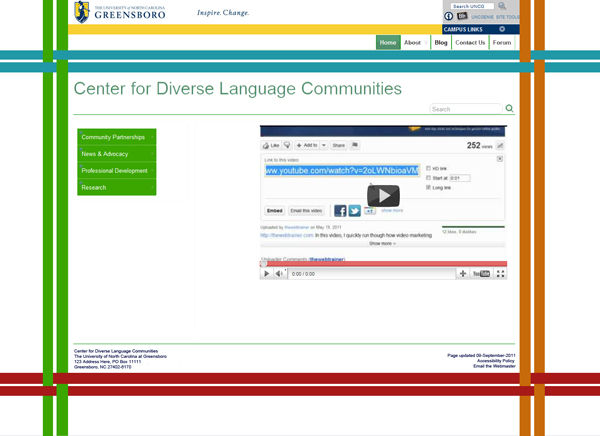Enable the HD link checkbox
This screenshot has height=436, width=600.
point(429,168)
